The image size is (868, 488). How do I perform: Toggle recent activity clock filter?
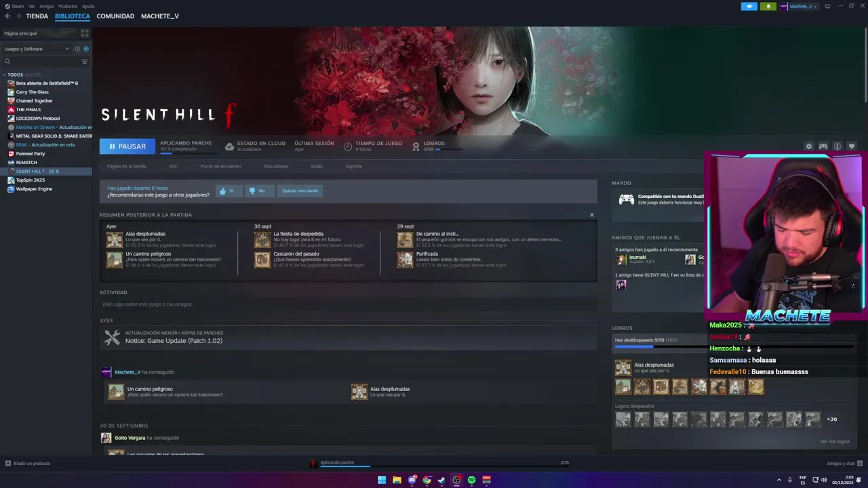pos(77,49)
